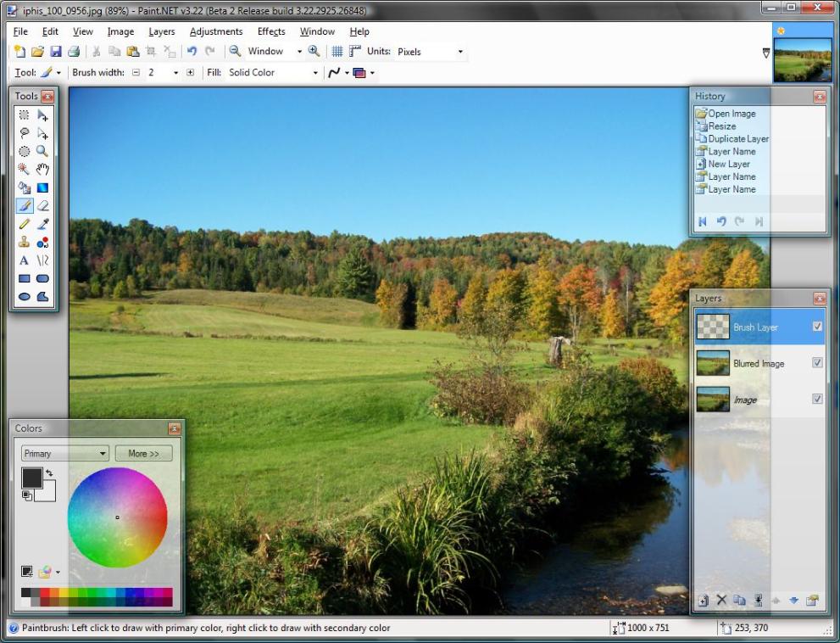
Task: Click the Zoom magnifier tool
Action: [x=42, y=151]
